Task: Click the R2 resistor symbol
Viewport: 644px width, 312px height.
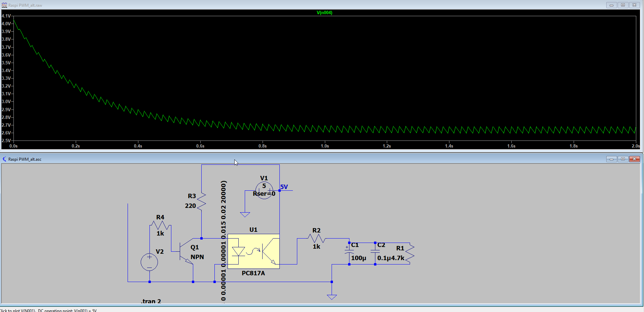Action: (x=316, y=239)
